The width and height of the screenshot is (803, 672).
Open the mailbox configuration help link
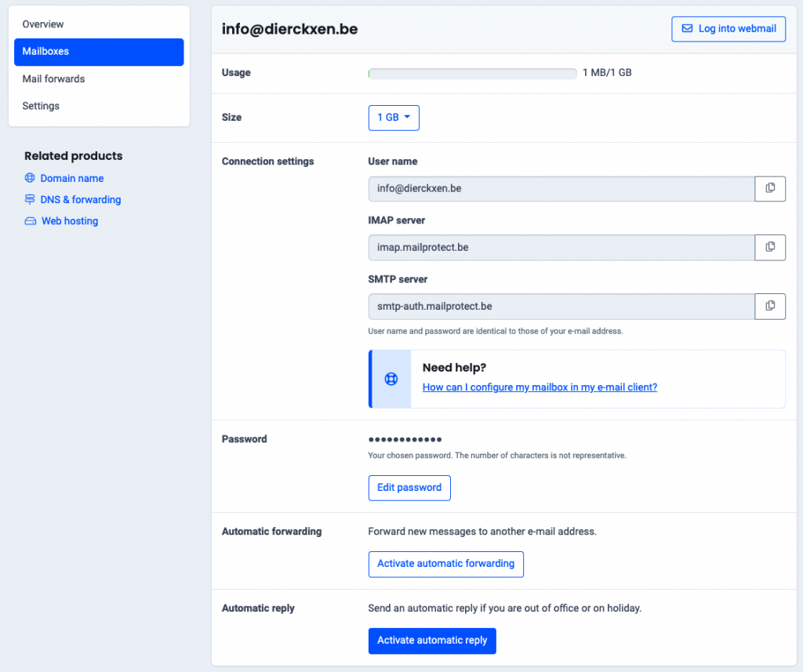[x=540, y=387]
